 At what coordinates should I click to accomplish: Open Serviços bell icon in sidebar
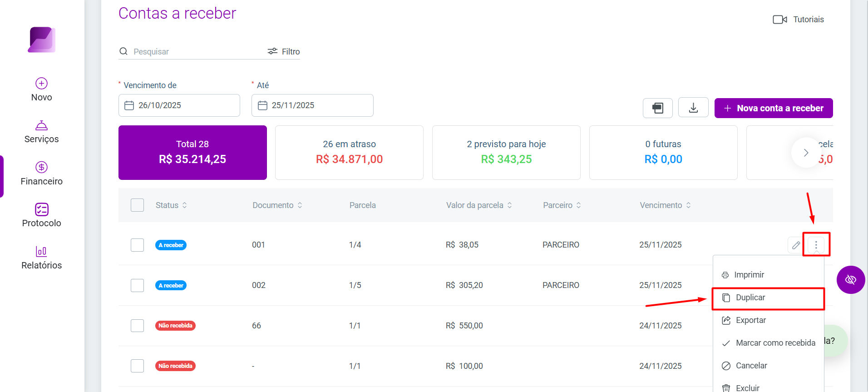click(x=41, y=125)
